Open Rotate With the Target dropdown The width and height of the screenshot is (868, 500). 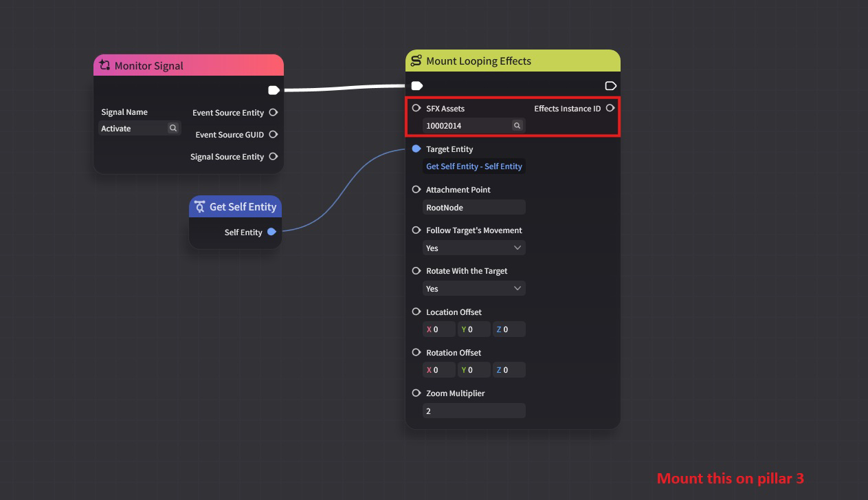pos(474,288)
